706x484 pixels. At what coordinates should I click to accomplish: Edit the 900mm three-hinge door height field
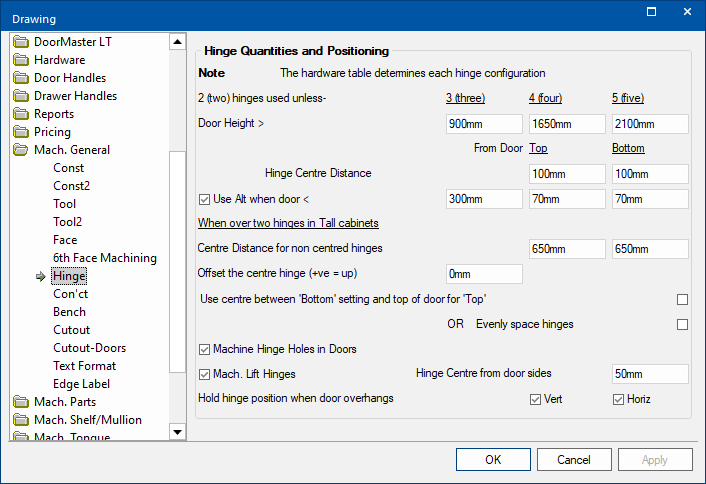[484, 124]
